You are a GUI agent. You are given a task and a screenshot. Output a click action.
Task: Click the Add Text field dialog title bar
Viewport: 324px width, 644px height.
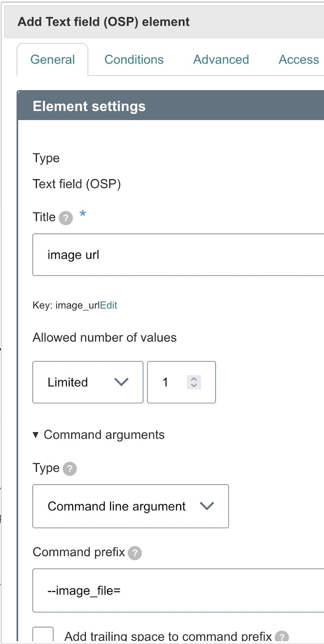(x=161, y=22)
